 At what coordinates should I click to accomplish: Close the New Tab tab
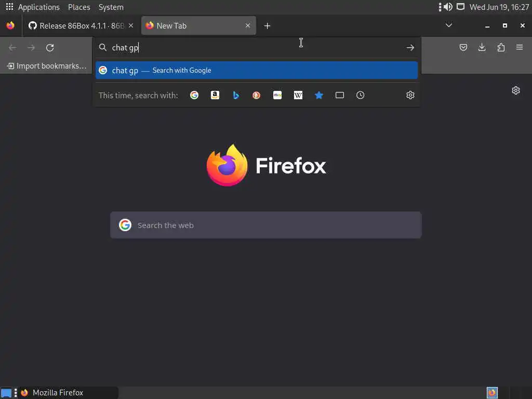[248, 26]
